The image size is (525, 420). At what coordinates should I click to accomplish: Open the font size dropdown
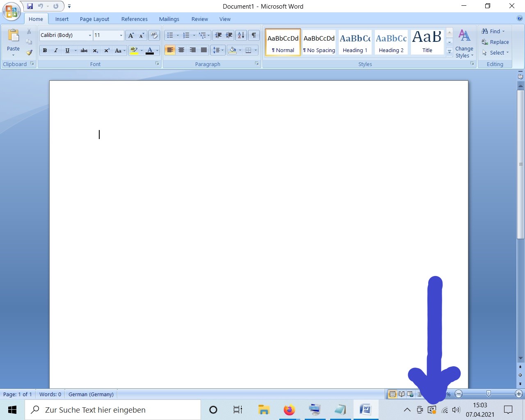[x=121, y=35]
